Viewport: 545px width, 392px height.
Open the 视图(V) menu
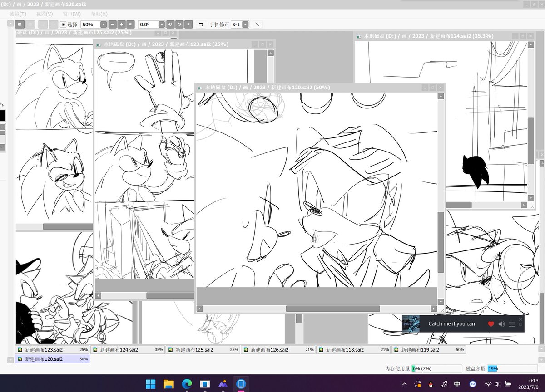coord(45,14)
